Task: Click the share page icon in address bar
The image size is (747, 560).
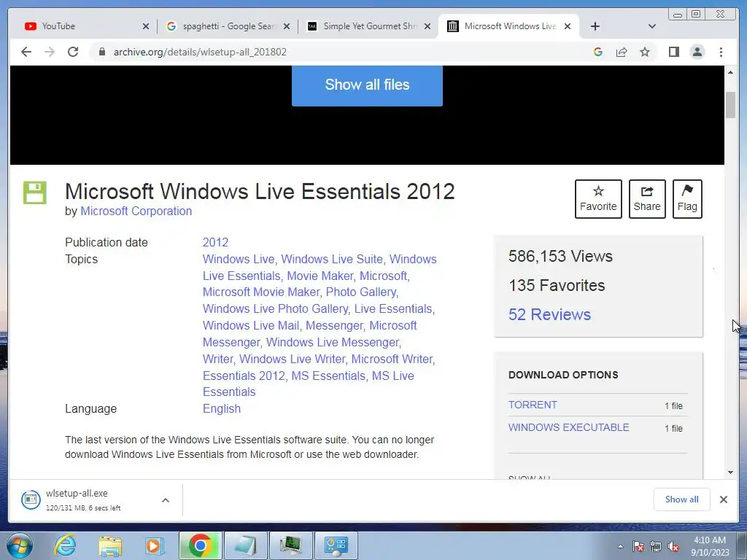Action: click(x=622, y=52)
